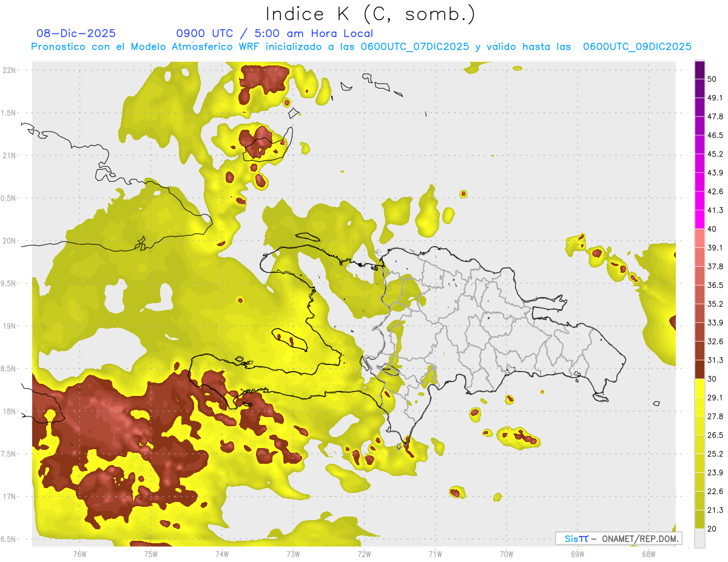Click the colorbar value "27.8"

coord(715,416)
